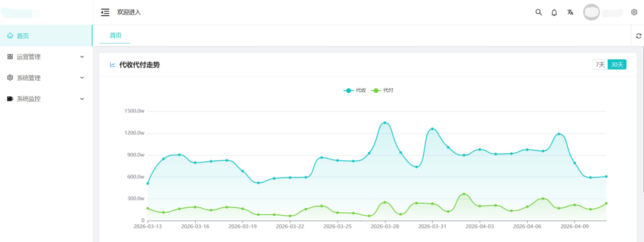This screenshot has width=644, height=242.
Task: Select the 首页 tab in tab bar
Action: point(116,35)
